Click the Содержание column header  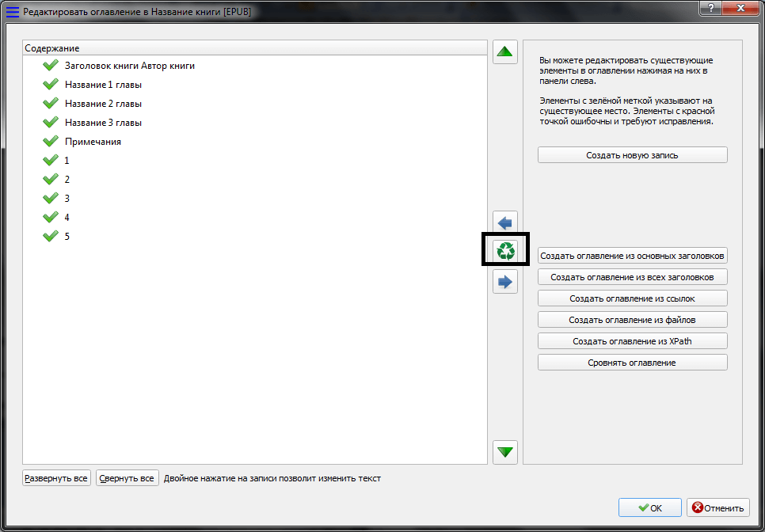[x=255, y=48]
